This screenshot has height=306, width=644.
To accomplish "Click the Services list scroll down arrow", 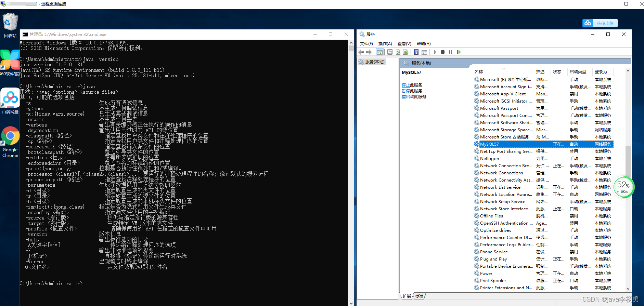I will pyautogui.click(x=628, y=289).
